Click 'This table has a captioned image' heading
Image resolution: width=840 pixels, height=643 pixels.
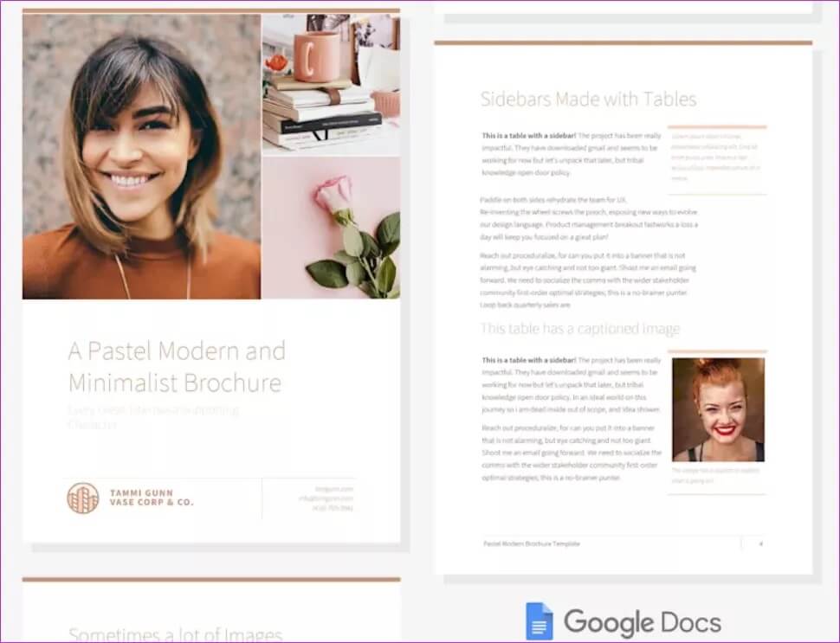tap(579, 329)
